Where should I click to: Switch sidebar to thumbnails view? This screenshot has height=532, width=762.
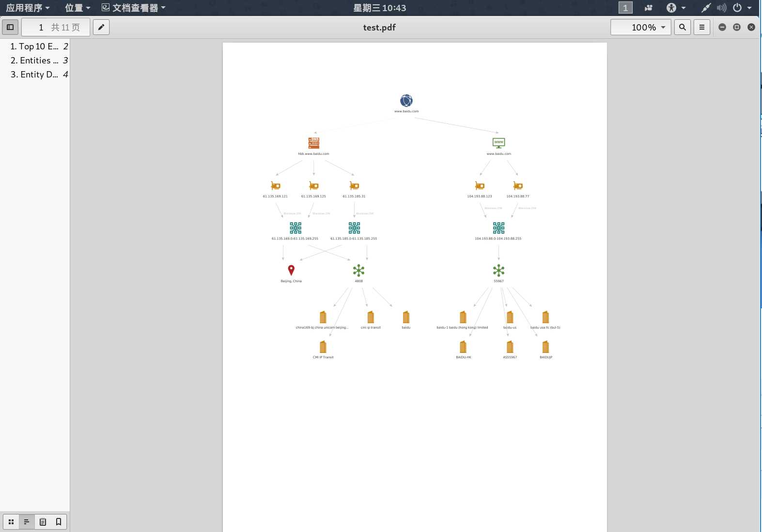11,522
